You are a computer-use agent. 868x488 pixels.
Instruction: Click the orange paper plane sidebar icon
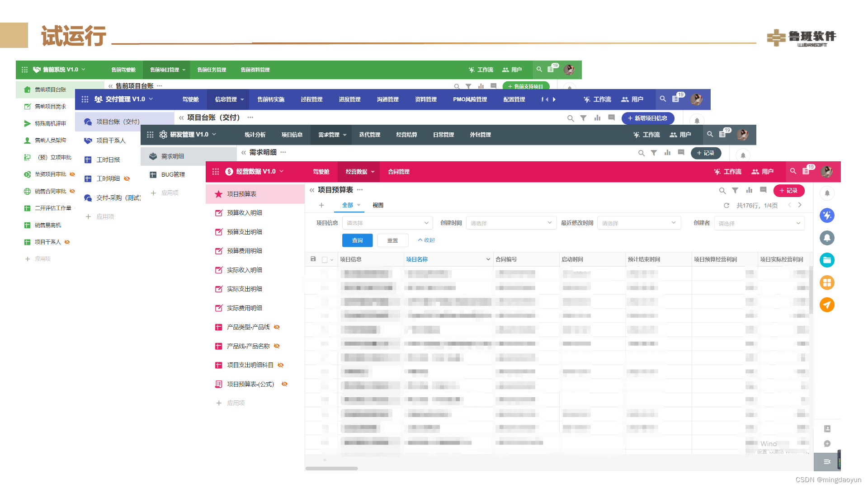827,305
